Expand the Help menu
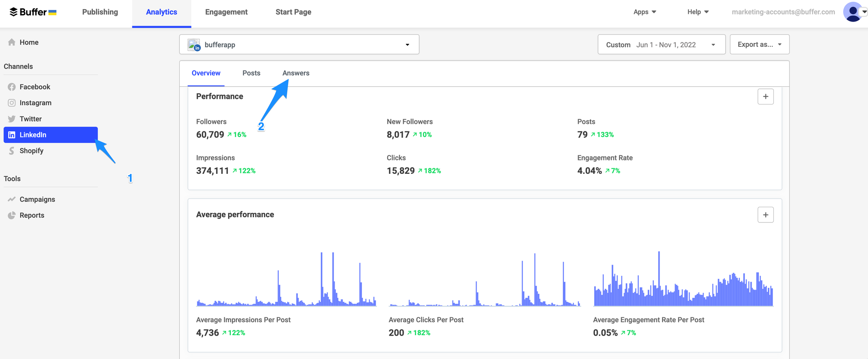The width and height of the screenshot is (868, 359). 698,12
